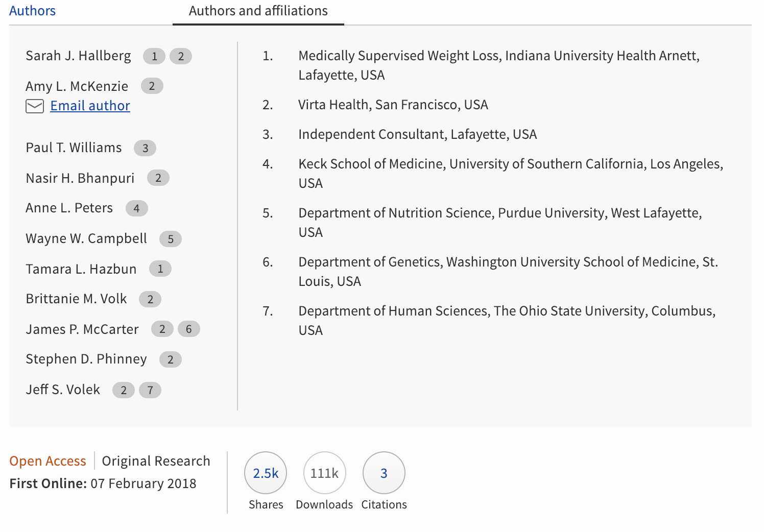Click affiliation badge 1 beside Tamara L. Hazbun
The image size is (764, 532).
[160, 269]
